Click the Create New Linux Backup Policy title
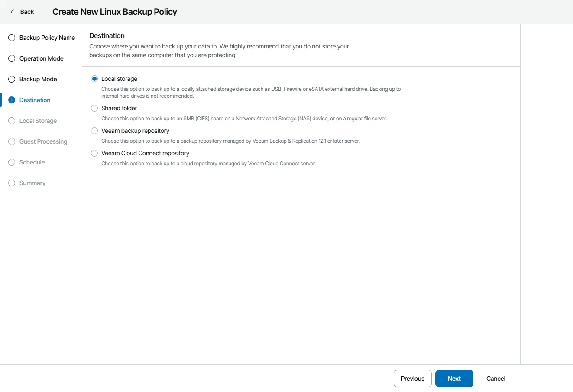The height and width of the screenshot is (392, 573). (114, 12)
